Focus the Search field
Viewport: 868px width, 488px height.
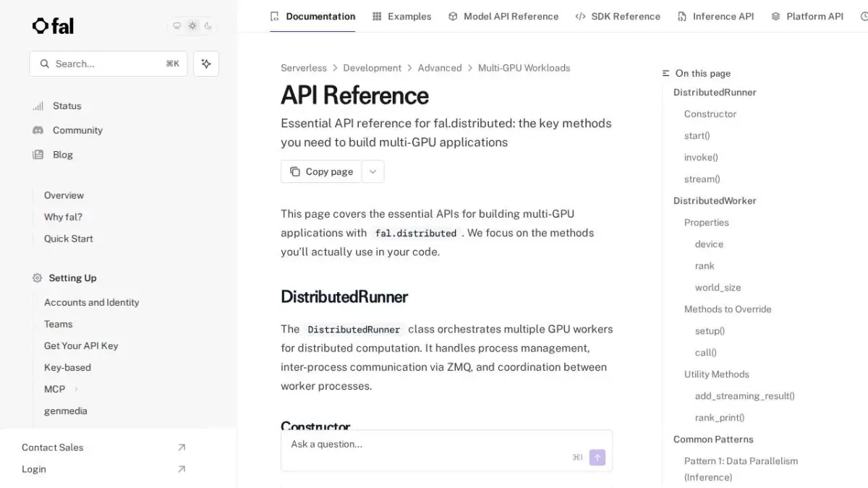[x=109, y=64]
